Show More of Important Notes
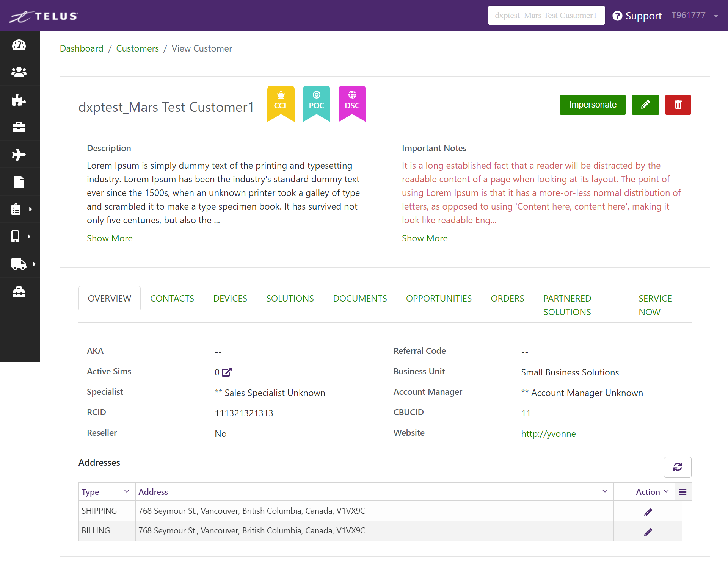728x574 pixels. click(425, 238)
